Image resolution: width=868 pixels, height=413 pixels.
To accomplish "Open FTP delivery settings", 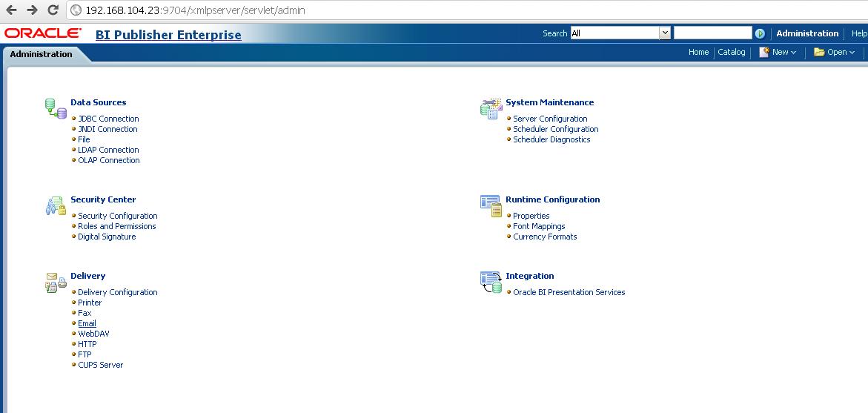I will pyautogui.click(x=85, y=354).
